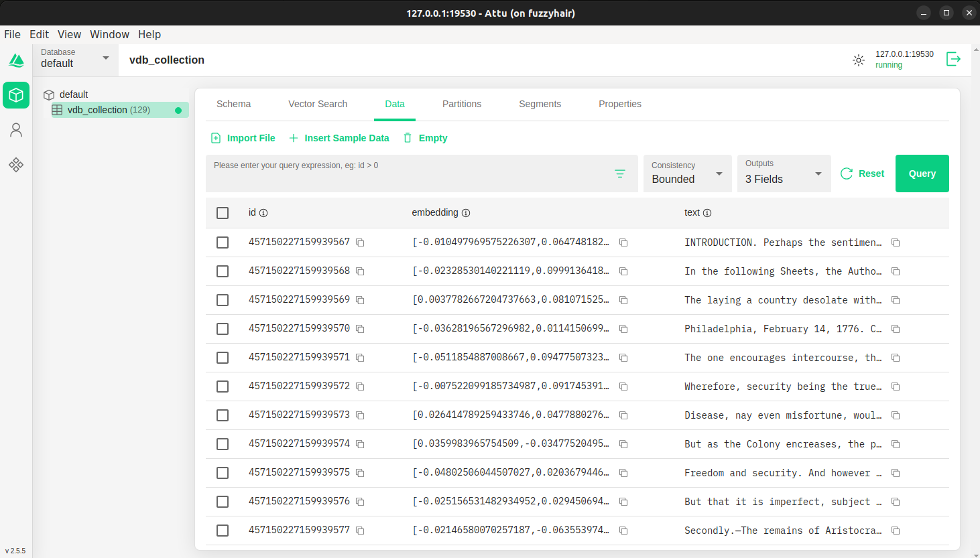Copy embedding starting with -0.02146580070257187

623,531
